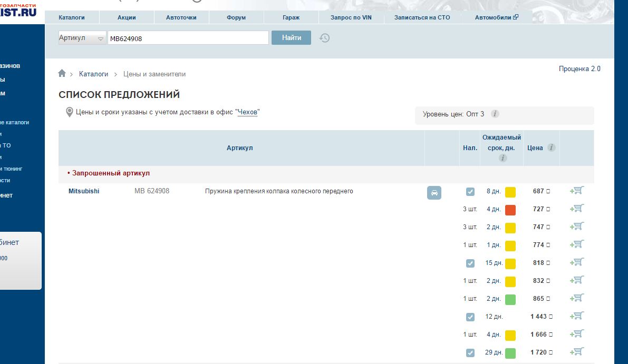This screenshot has height=364, width=628.
Task: Toggle availability checkbox on 12 дн. row
Action: [x=470, y=317]
